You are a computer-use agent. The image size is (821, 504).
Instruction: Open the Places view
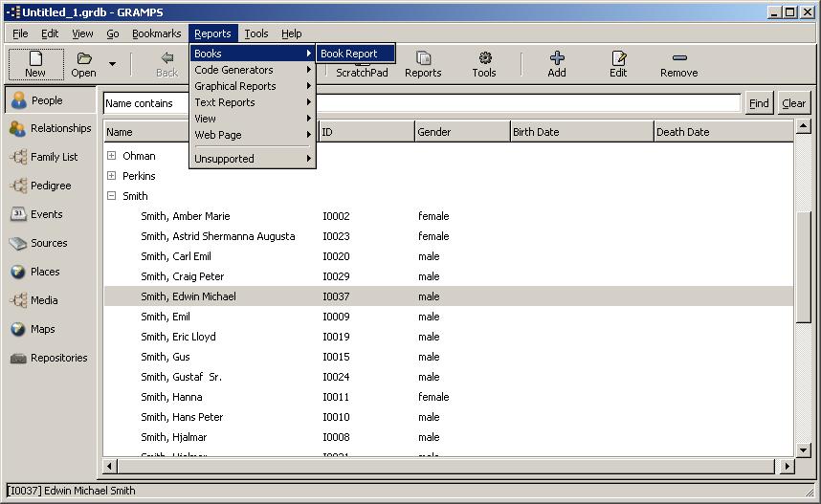tap(51, 272)
